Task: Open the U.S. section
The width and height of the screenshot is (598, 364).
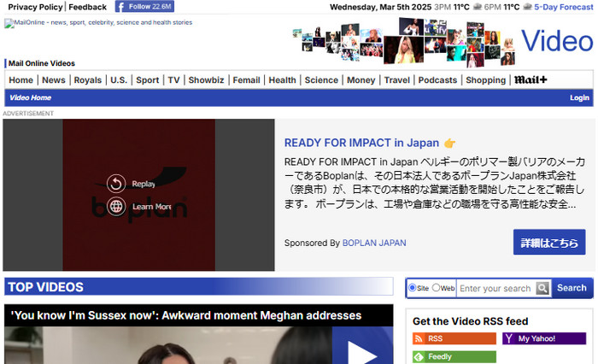Action: coord(119,80)
